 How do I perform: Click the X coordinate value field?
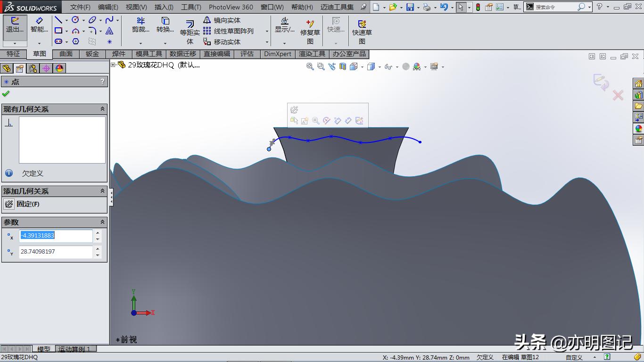pyautogui.click(x=56, y=236)
